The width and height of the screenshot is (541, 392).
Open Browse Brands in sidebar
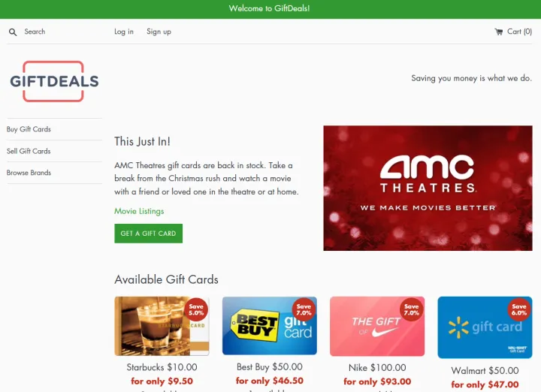point(29,173)
